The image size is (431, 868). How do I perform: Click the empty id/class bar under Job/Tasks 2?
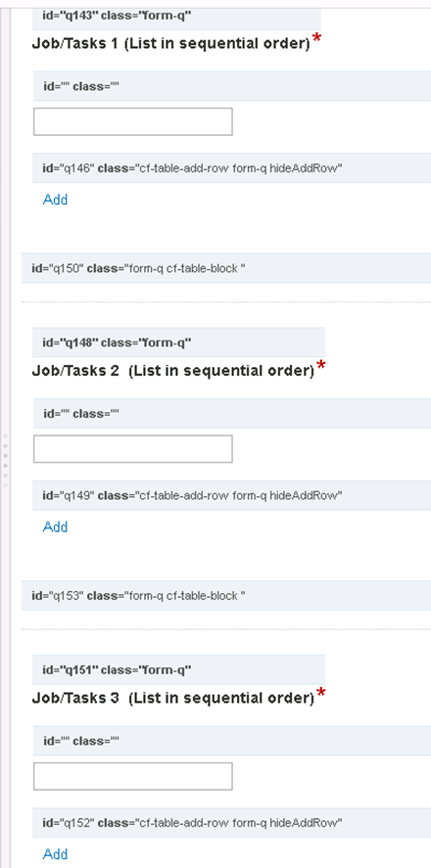click(231, 414)
